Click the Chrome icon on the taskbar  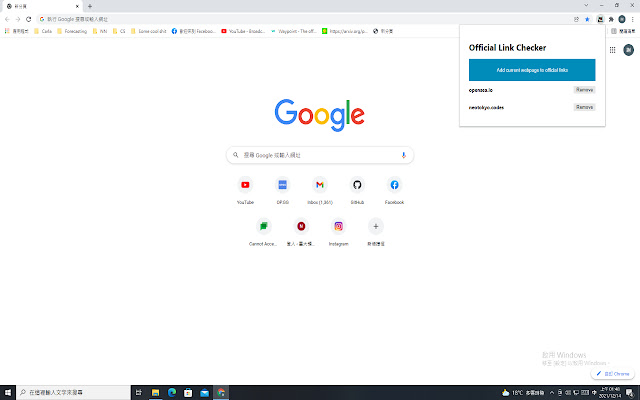coord(221,393)
